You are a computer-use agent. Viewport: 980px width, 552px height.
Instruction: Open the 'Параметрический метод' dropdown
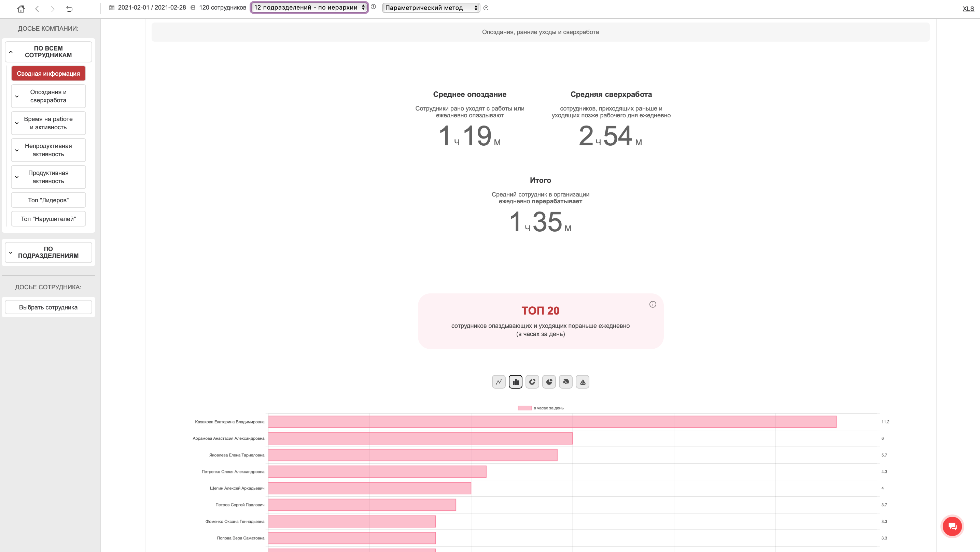pos(431,8)
